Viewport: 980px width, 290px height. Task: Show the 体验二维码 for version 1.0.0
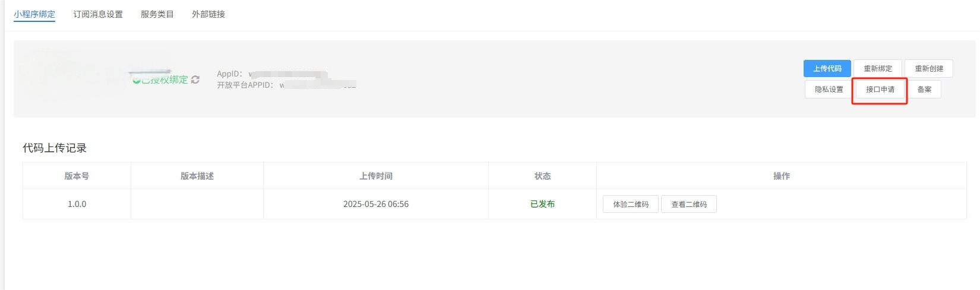[x=631, y=205]
